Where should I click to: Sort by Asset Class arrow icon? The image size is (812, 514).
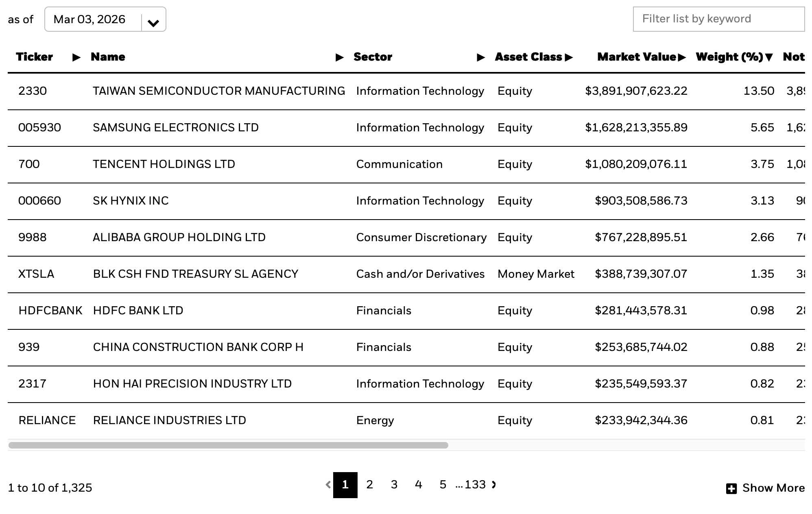tap(569, 57)
